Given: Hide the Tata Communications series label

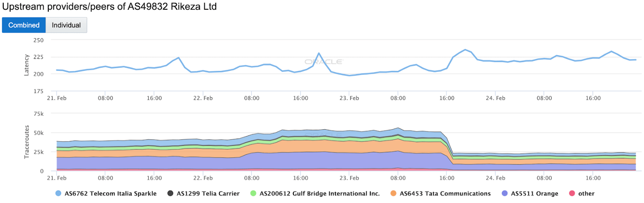Looking at the screenshot, I should tap(445, 194).
